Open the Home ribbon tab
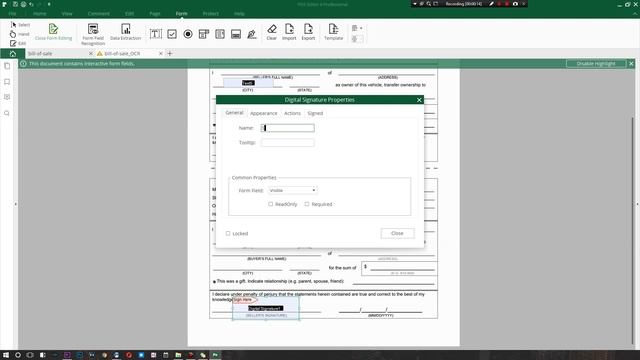 pos(40,13)
